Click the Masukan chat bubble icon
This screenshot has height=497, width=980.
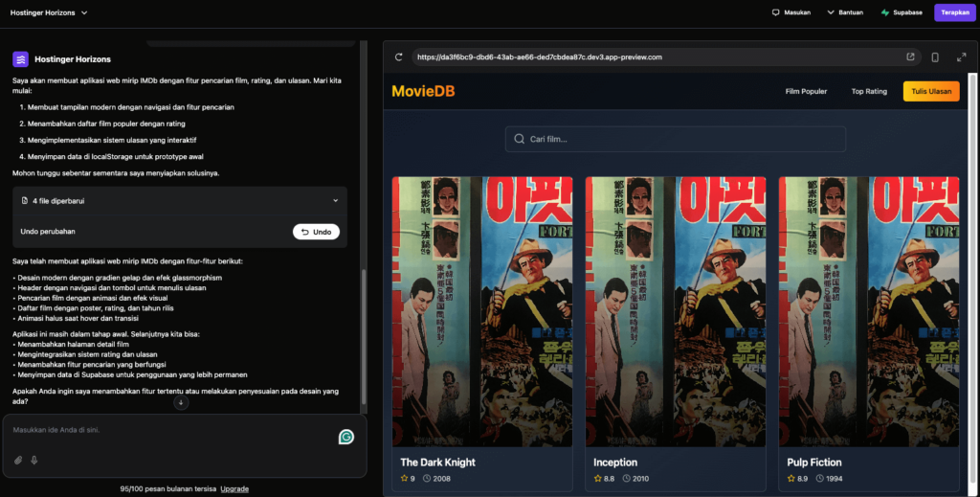tap(775, 12)
